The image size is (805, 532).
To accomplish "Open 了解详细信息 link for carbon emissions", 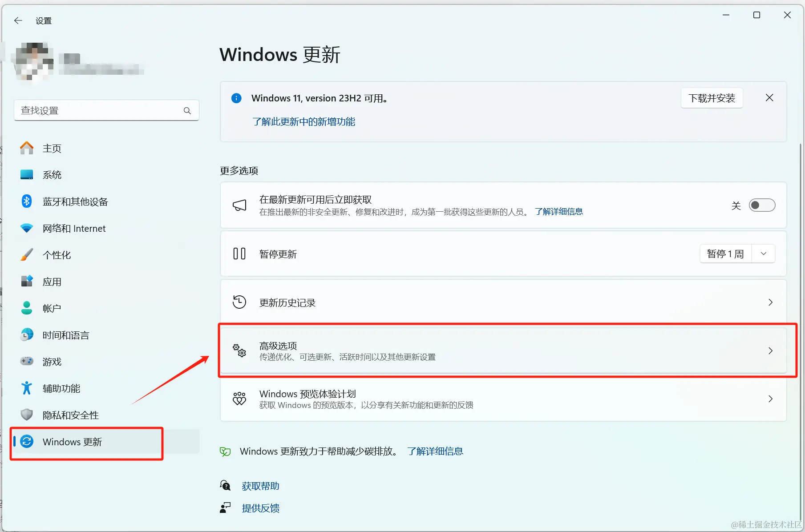I will click(435, 451).
